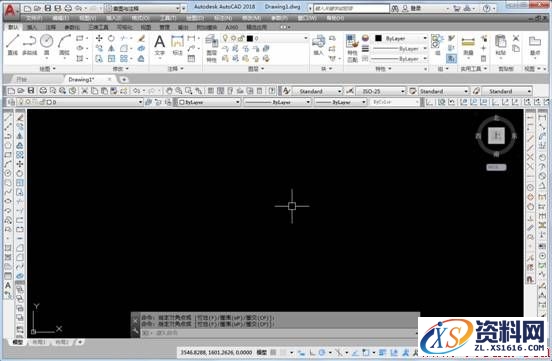Image resolution: width=552 pixels, height=361 pixels.
Task: Click the Dimension (标注) tool
Action: point(177,45)
